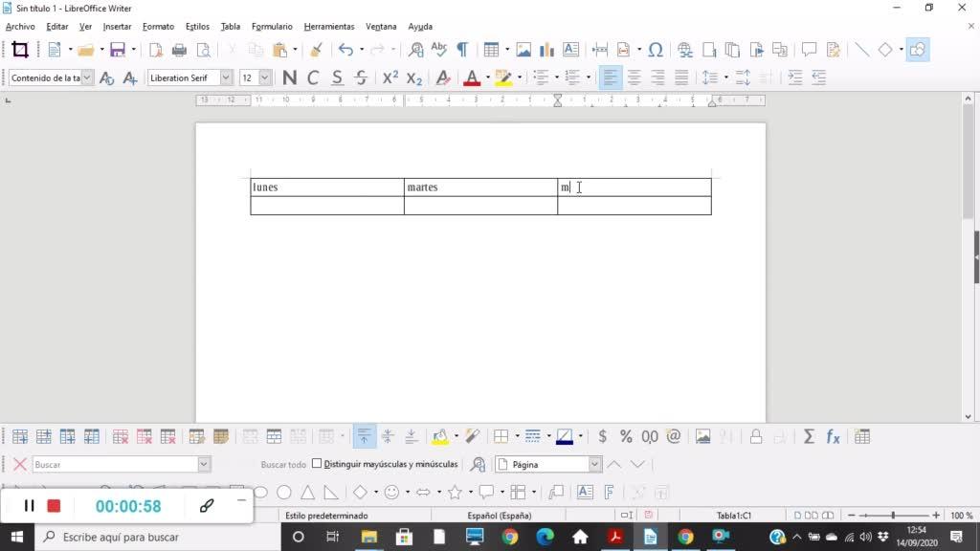The image size is (980, 551).
Task: Toggle italic C button
Action: coord(313,77)
